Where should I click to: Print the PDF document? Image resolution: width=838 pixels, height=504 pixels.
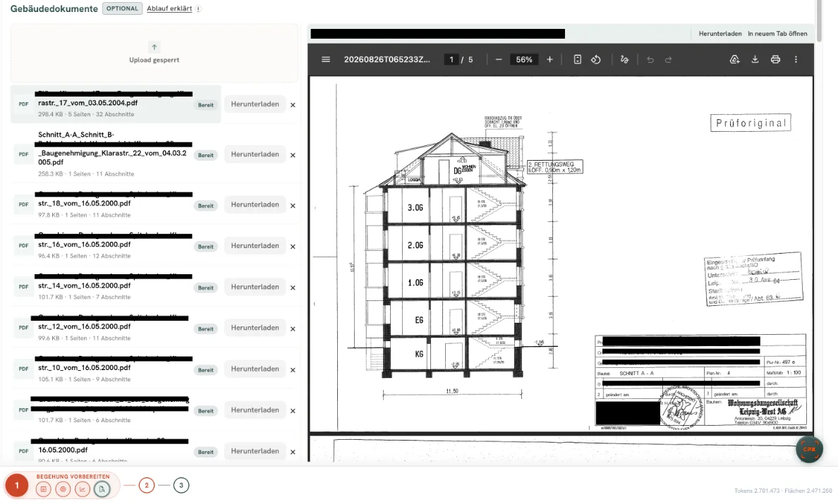pyautogui.click(x=775, y=59)
